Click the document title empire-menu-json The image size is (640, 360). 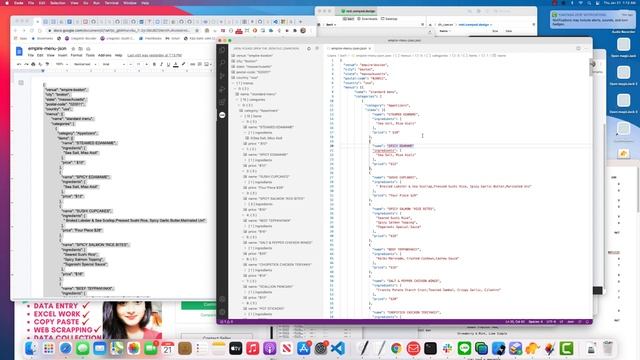(47, 49)
